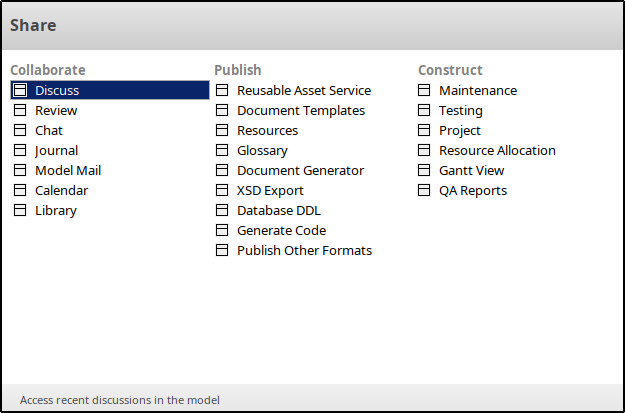Image resolution: width=625 pixels, height=413 pixels.
Task: Open the Journal menu entry
Action: (x=56, y=150)
